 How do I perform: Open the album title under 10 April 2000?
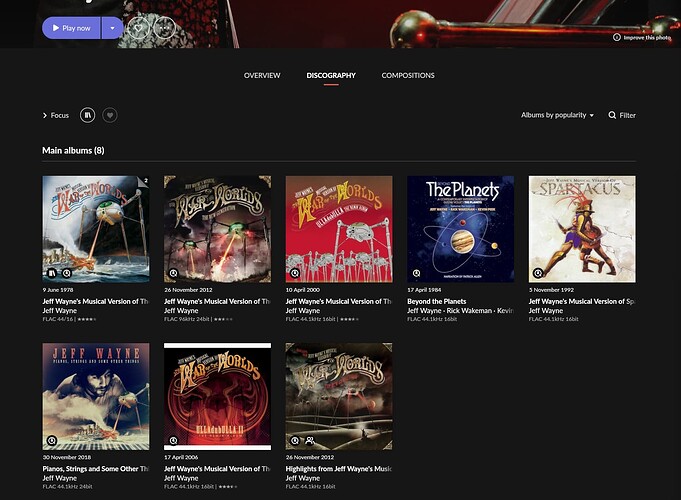[x=339, y=301]
